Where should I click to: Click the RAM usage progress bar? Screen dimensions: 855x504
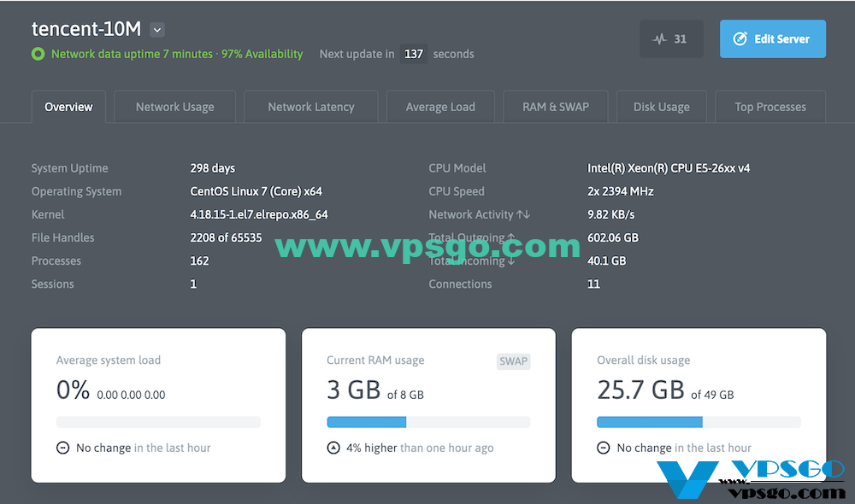(x=428, y=422)
